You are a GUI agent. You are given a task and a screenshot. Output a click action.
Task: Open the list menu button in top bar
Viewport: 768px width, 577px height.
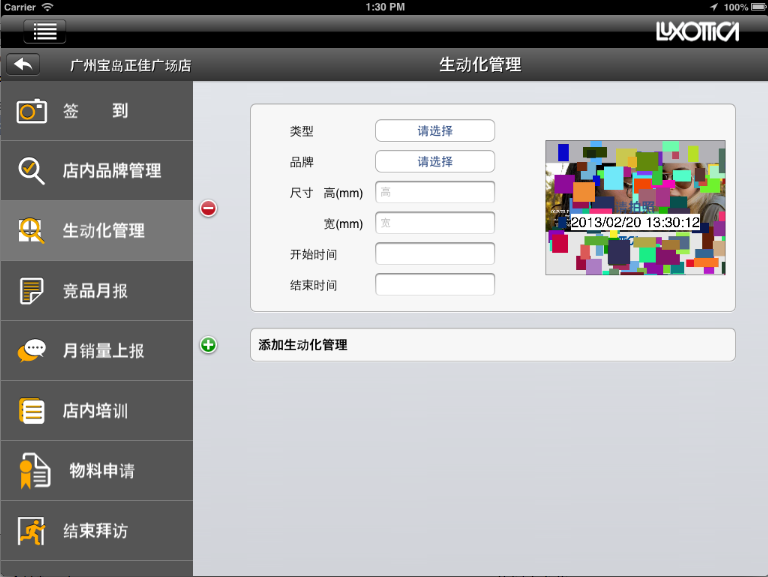point(44,31)
